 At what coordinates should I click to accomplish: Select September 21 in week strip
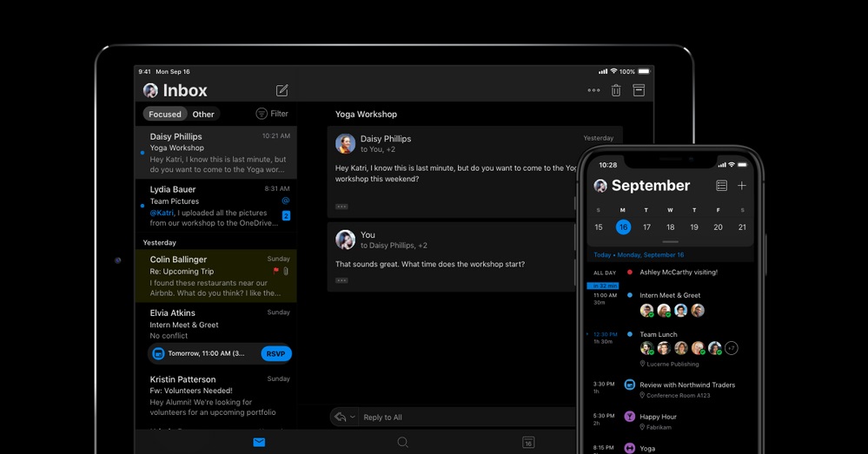click(742, 227)
